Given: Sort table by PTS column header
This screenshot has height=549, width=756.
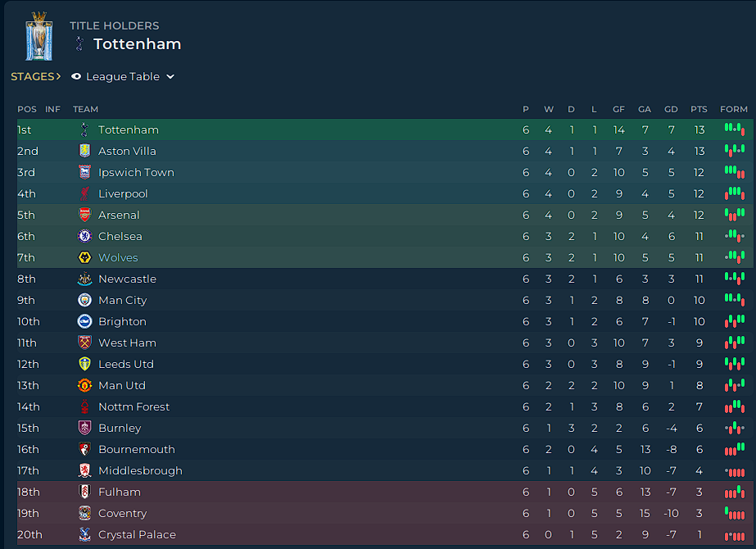Looking at the screenshot, I should click(x=699, y=110).
